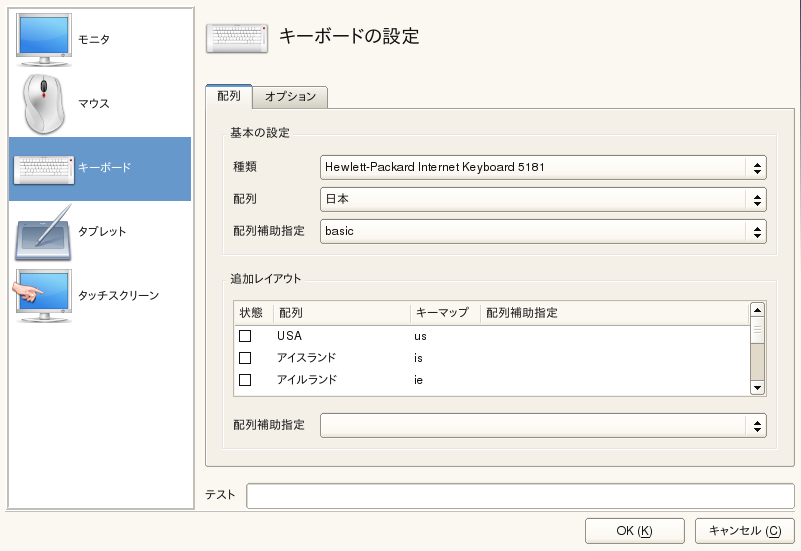
Task: Click the テスト input field
Action: [520, 496]
